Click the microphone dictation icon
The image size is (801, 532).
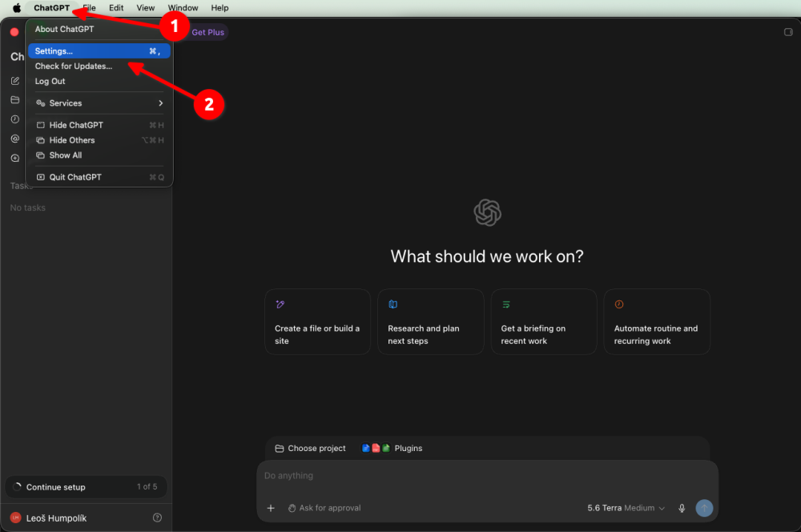click(x=682, y=508)
